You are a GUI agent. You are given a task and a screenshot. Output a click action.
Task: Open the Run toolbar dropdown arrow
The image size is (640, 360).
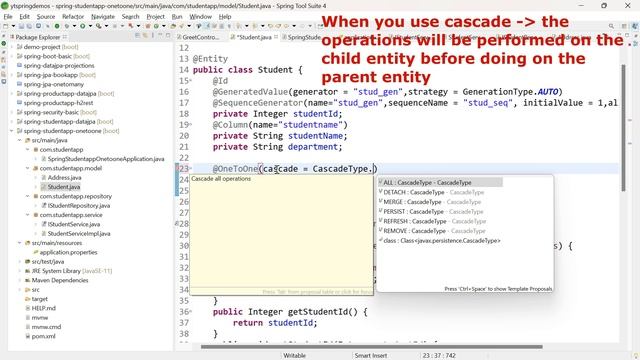pyautogui.click(x=90, y=26)
